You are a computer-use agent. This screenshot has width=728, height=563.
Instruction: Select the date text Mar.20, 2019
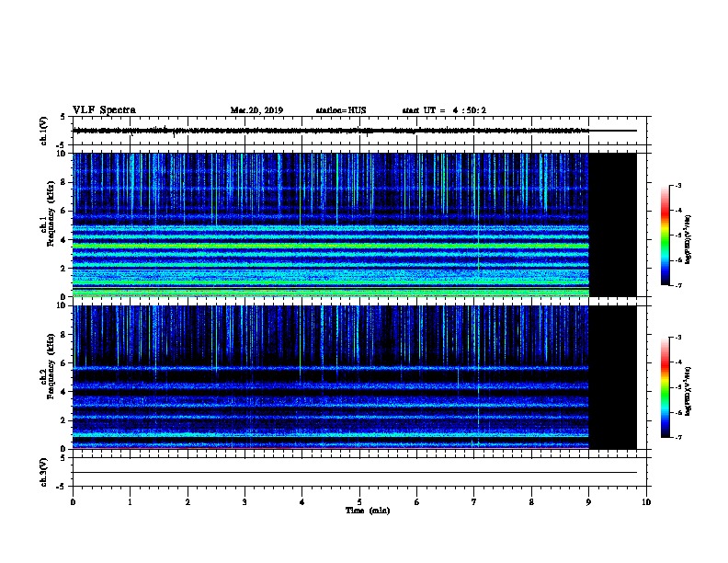tap(256, 110)
